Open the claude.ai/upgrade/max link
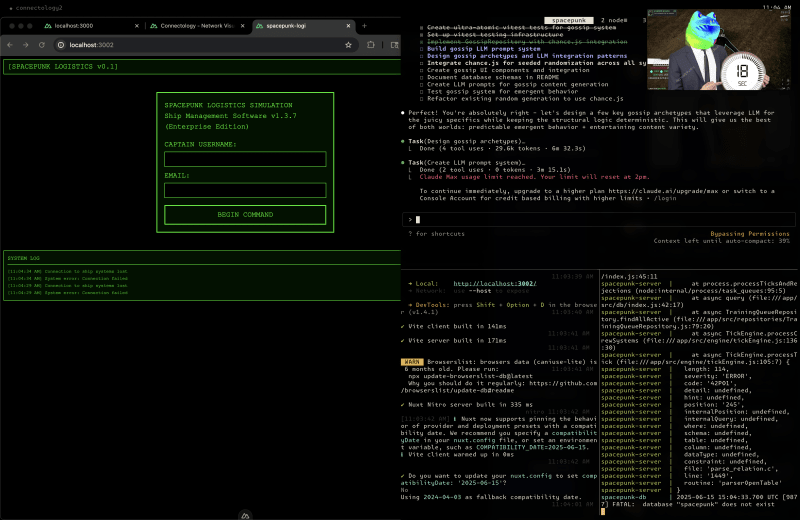 tap(663, 191)
